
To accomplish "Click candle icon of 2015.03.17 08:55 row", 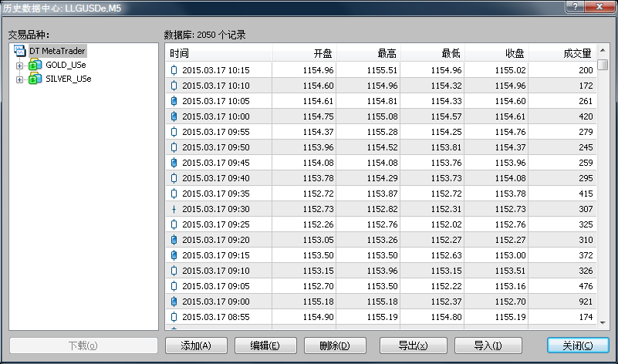I will tap(174, 317).
